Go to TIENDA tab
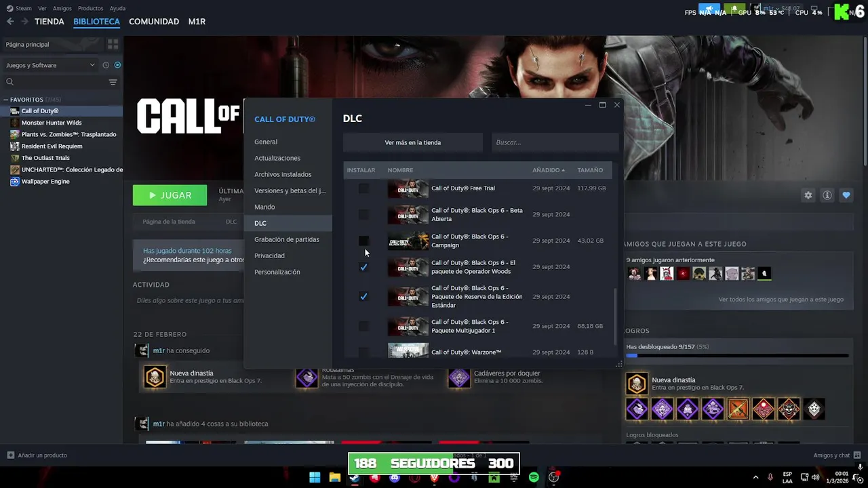Viewport: 868px width, 488px height. click(x=50, y=22)
